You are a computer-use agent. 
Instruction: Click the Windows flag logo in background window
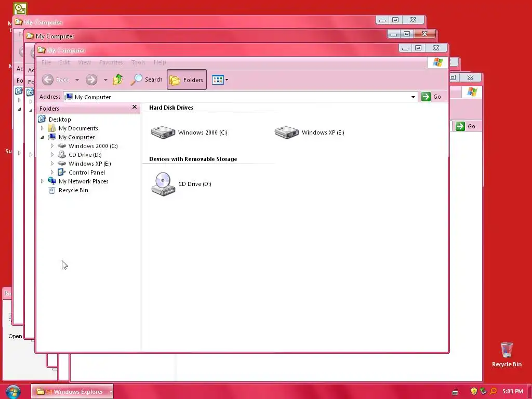click(x=472, y=91)
